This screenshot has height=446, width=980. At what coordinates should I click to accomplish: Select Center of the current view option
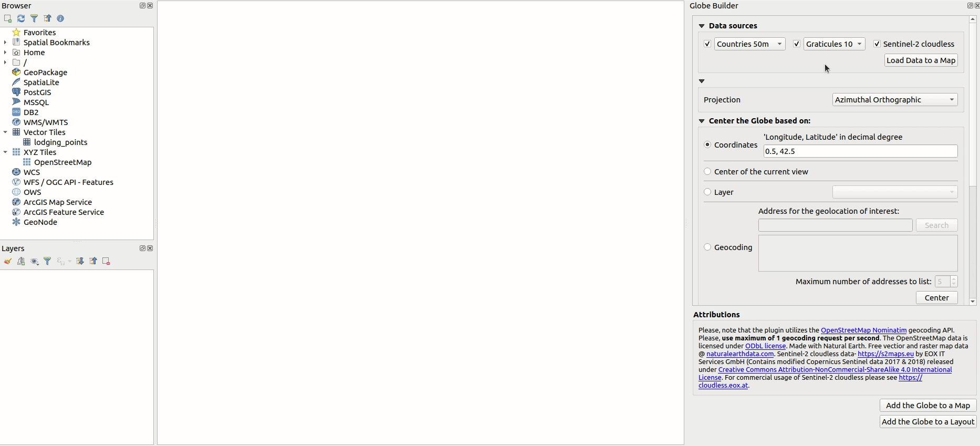707,171
